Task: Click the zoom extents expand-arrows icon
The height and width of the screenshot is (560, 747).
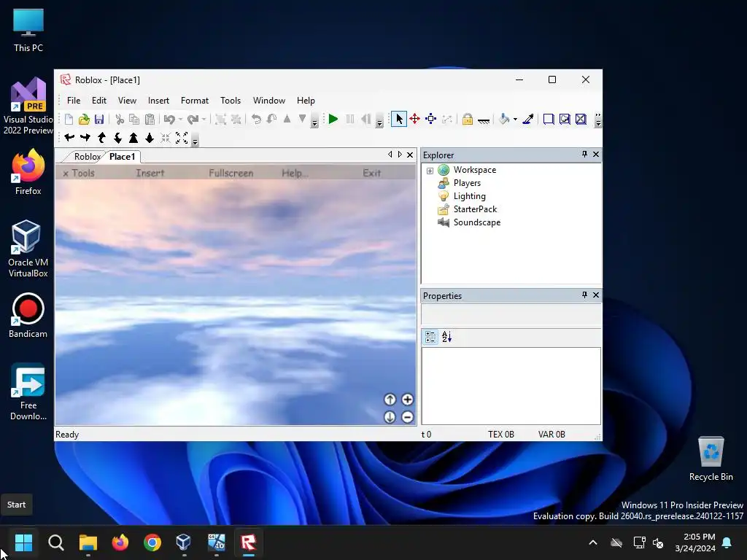Action: pos(182,138)
